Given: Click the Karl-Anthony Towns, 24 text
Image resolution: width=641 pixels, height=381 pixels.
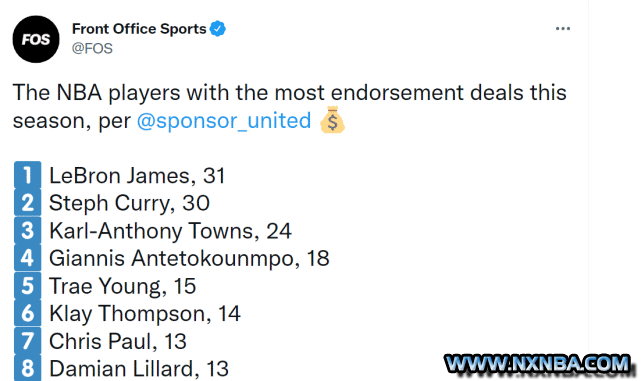Looking at the screenshot, I should pos(170,231).
